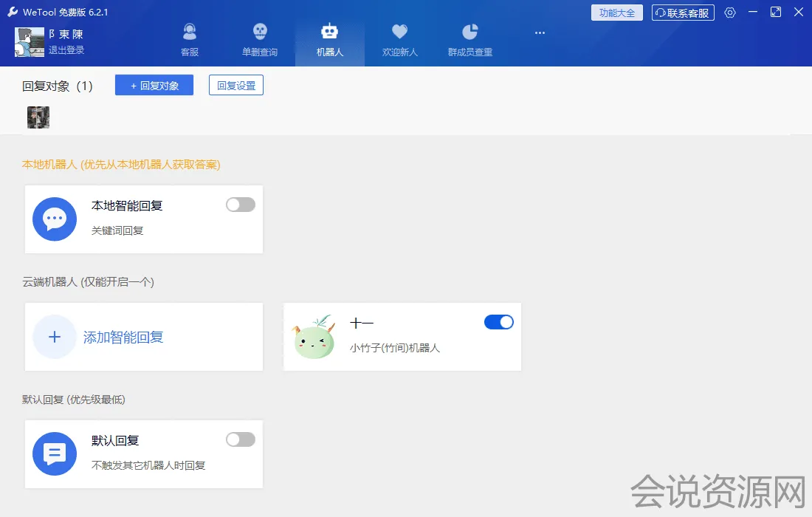Disable the 十一 cloud robot toggle
Screen dimensions: 812x517
coord(499,322)
